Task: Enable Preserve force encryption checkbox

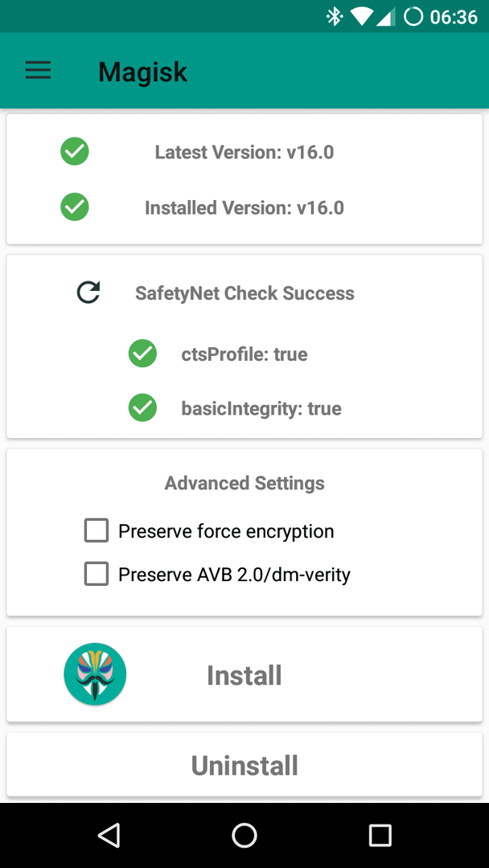Action: pos(97,530)
